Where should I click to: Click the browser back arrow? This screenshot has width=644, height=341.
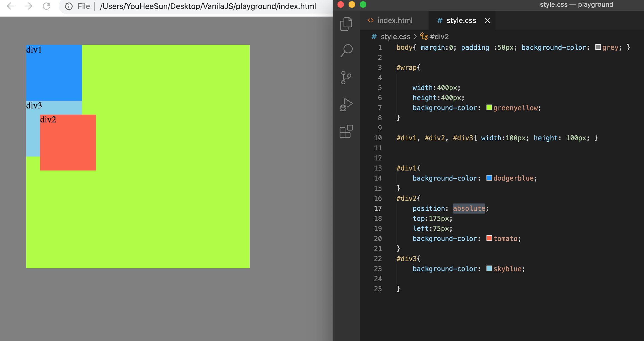(11, 6)
